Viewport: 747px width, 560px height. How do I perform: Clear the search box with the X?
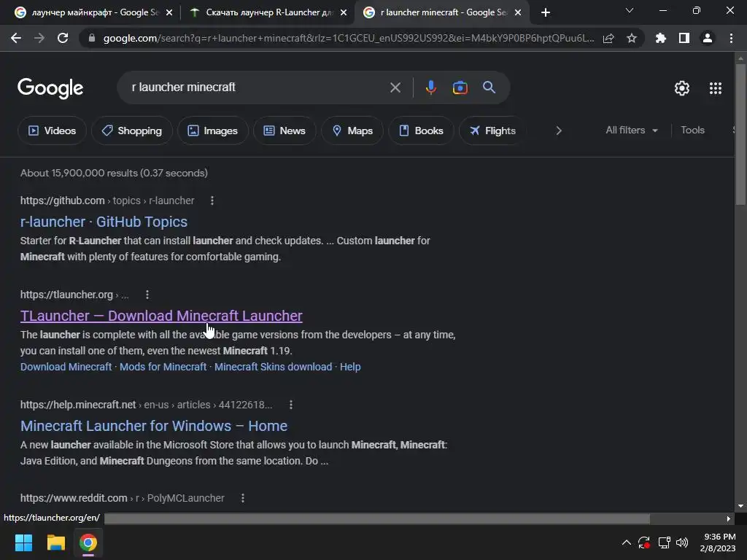point(395,87)
